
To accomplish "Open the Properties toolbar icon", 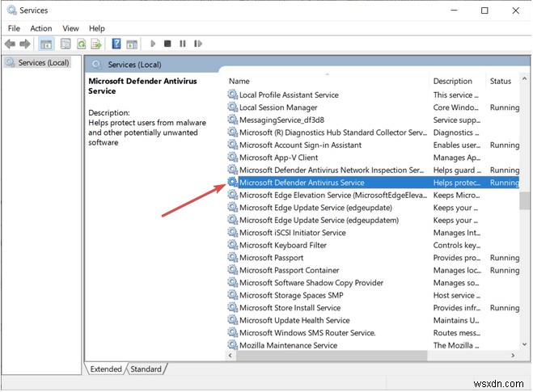I will click(66, 44).
